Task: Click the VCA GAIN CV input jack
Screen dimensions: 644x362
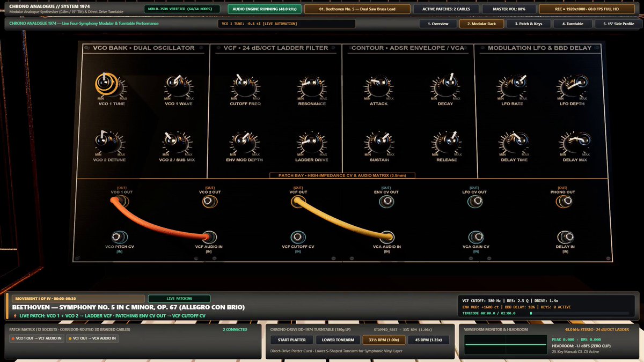Action: click(x=475, y=237)
